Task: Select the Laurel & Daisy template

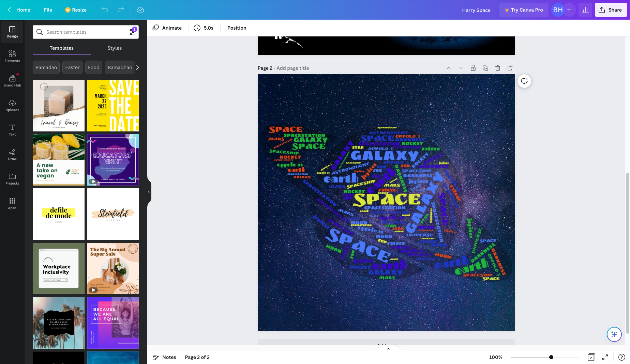Action: (x=59, y=106)
